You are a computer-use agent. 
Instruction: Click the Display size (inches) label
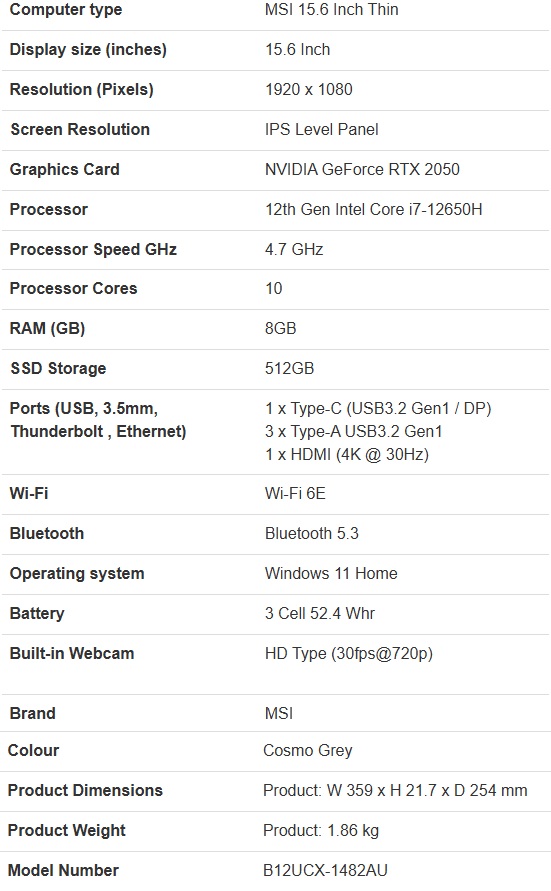pyautogui.click(x=88, y=49)
